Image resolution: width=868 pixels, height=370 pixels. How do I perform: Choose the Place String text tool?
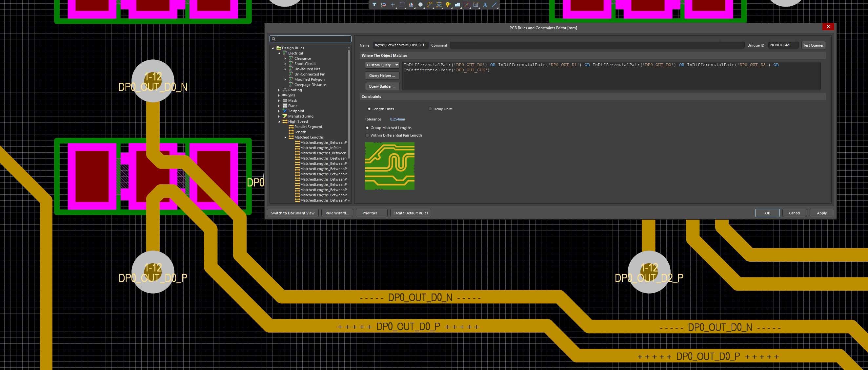point(485,5)
